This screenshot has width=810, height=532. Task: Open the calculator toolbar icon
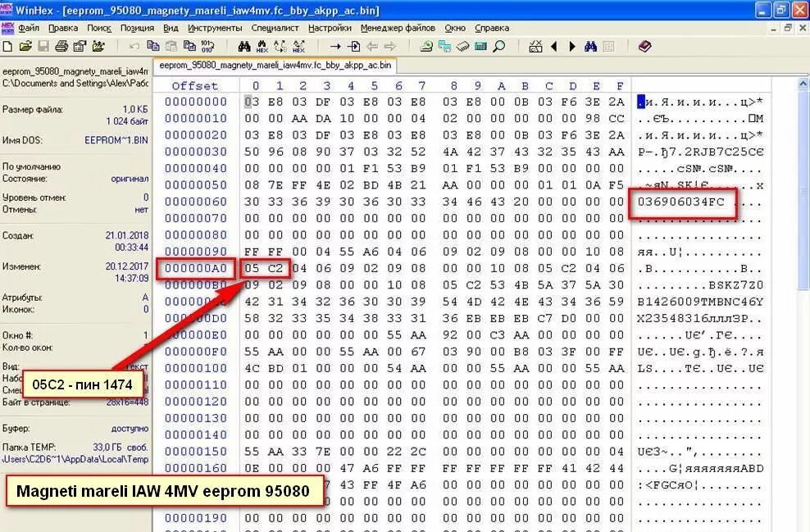481,47
